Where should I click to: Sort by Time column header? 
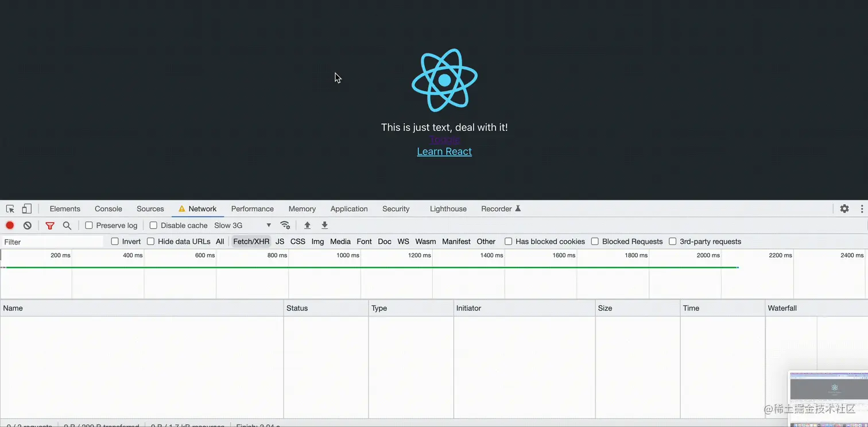(x=723, y=308)
